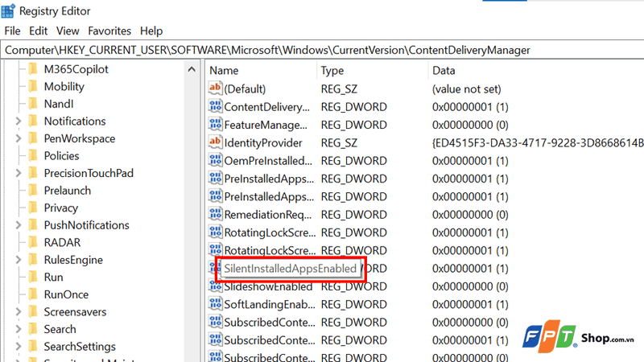Open the View menu
The height and width of the screenshot is (362, 644).
click(x=68, y=31)
